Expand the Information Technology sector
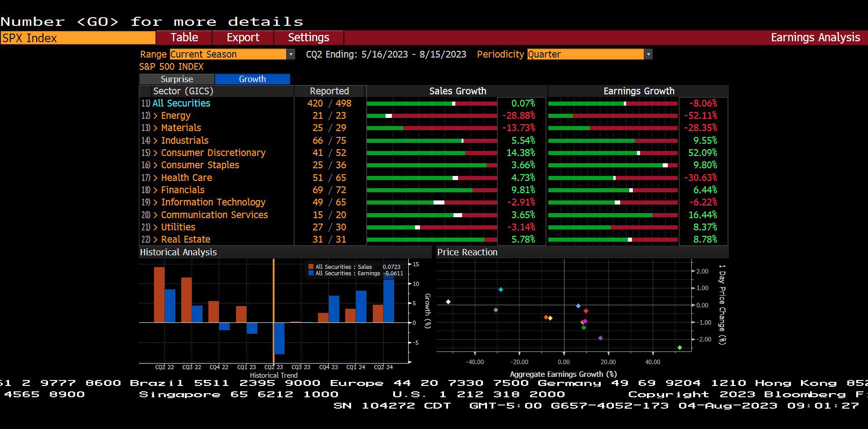This screenshot has height=429, width=868. point(155,202)
